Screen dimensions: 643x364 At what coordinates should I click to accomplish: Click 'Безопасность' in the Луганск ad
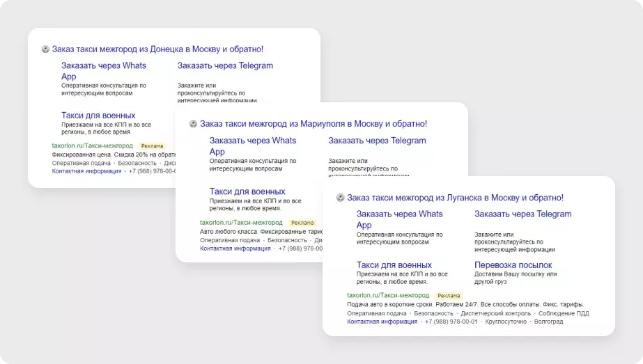pos(433,313)
